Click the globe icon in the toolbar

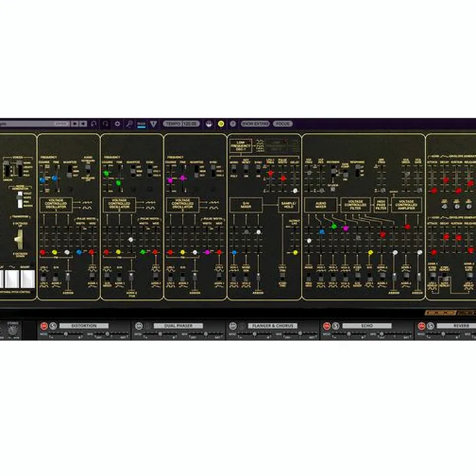(x=209, y=124)
